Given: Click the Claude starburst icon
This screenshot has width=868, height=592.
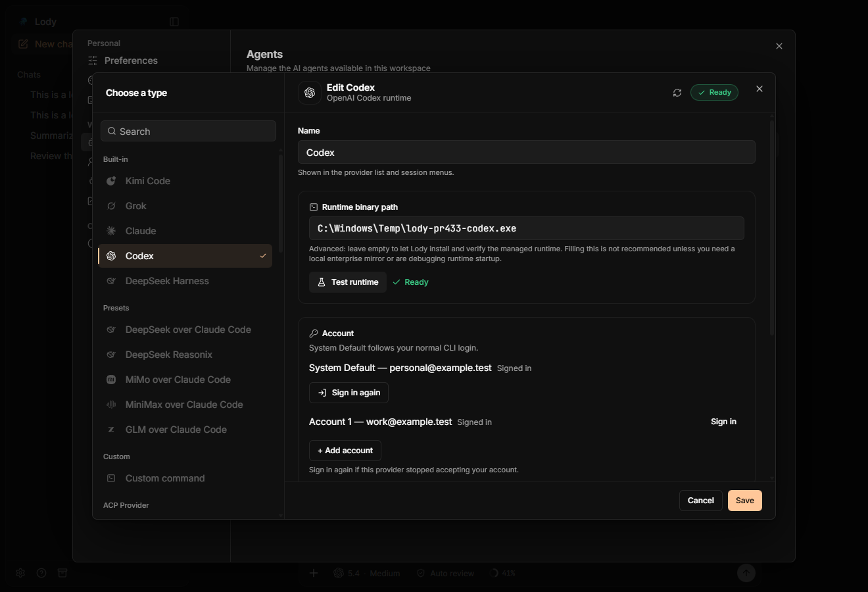Looking at the screenshot, I should point(111,231).
